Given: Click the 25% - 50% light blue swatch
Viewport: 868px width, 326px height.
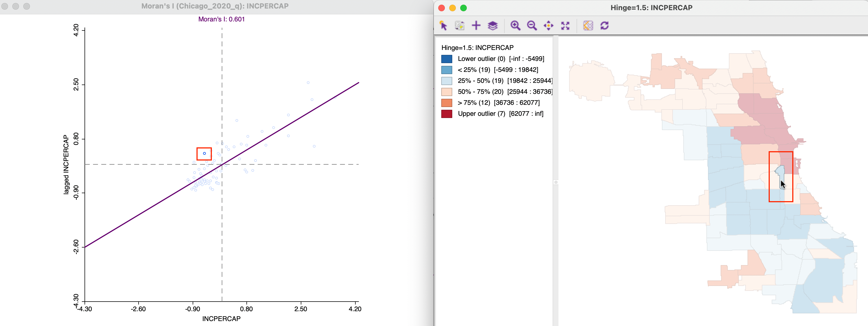Looking at the screenshot, I should pos(446,81).
